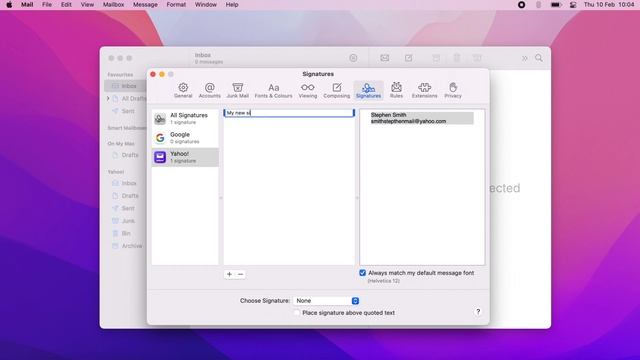The image size is (640, 360).
Task: Open the Apple menu
Action: tap(9, 5)
